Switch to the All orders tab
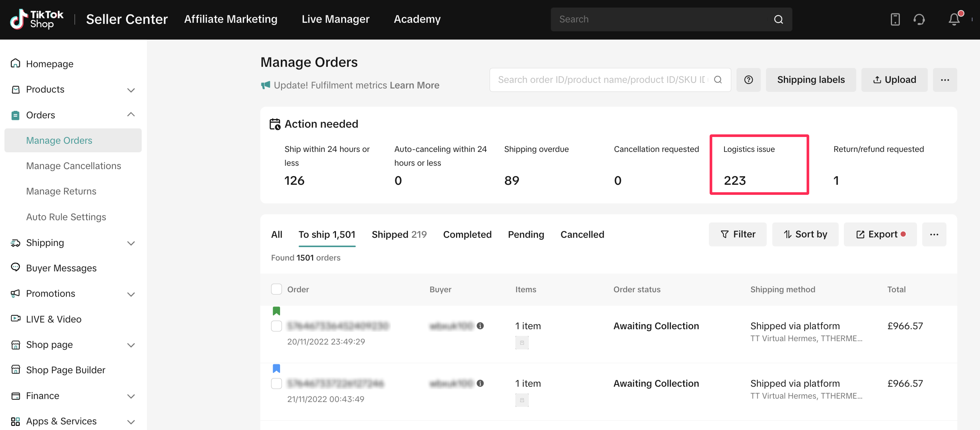The height and width of the screenshot is (430, 980). pos(277,234)
